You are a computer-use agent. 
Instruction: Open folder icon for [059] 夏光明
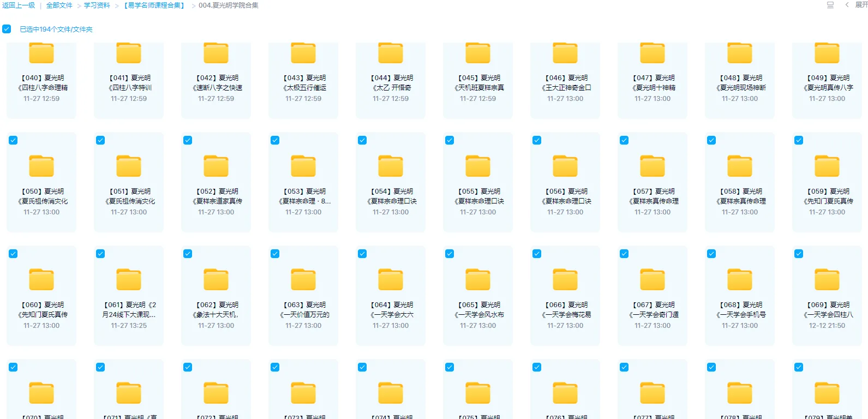pos(827,166)
